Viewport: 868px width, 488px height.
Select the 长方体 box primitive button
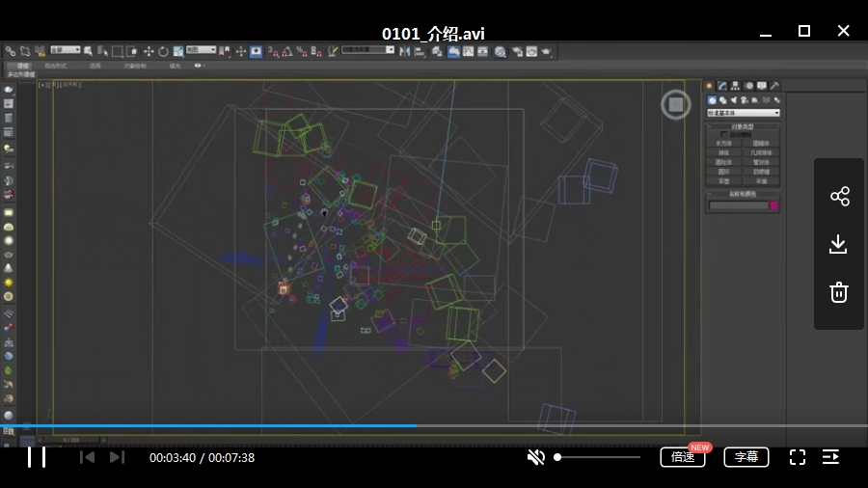click(x=723, y=143)
